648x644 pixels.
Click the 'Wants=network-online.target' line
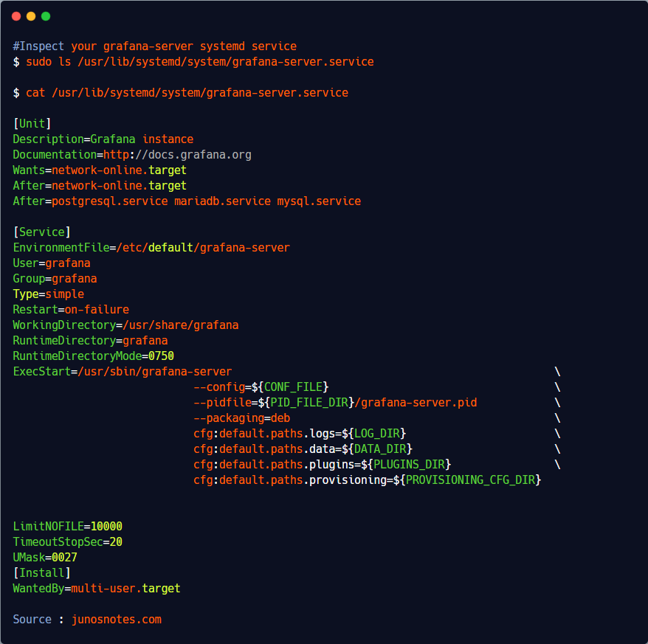(x=100, y=170)
